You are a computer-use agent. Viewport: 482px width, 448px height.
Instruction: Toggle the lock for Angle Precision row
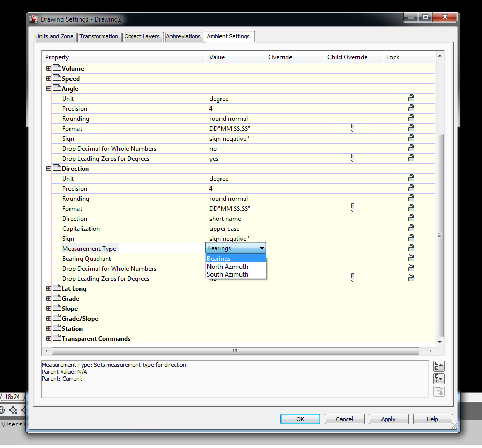(x=411, y=108)
